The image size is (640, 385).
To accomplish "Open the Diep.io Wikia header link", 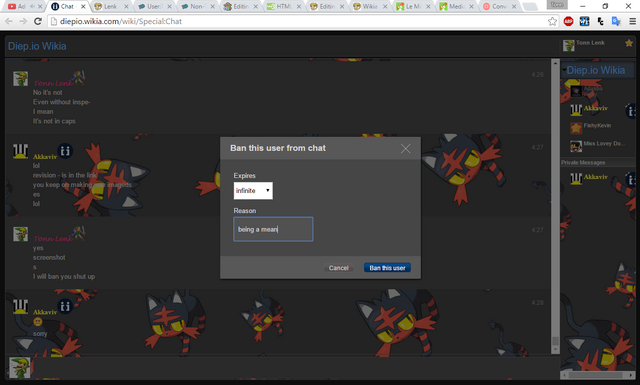I will (37, 46).
